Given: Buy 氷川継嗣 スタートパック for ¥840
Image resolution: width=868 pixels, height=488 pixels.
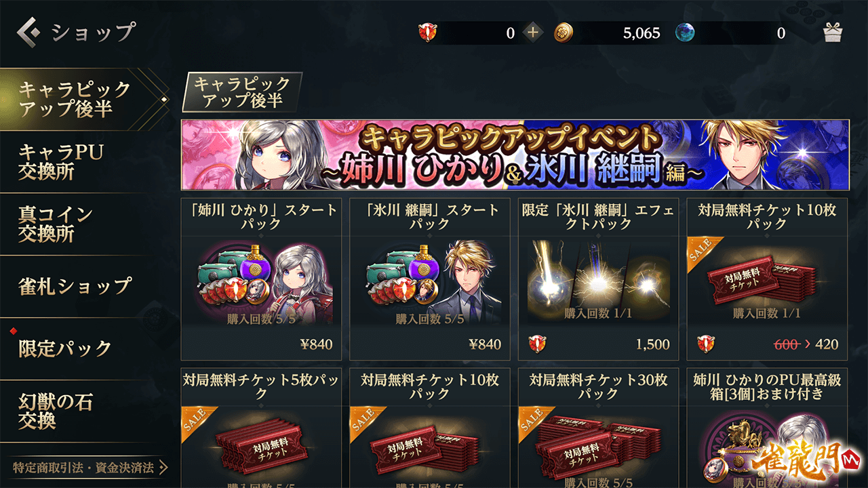Looking at the screenshot, I should coord(430,279).
